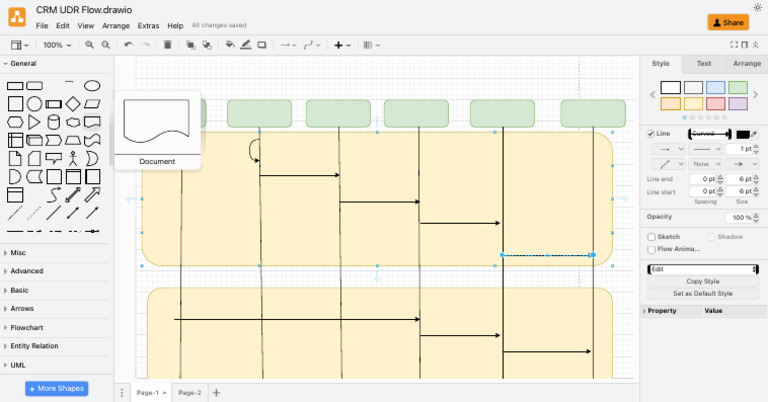Add a new page with plus button

(x=216, y=393)
